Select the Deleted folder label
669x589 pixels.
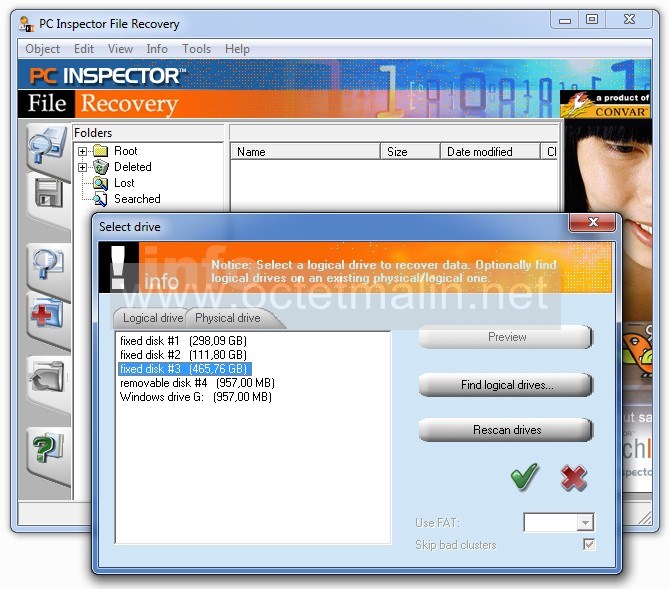point(133,167)
